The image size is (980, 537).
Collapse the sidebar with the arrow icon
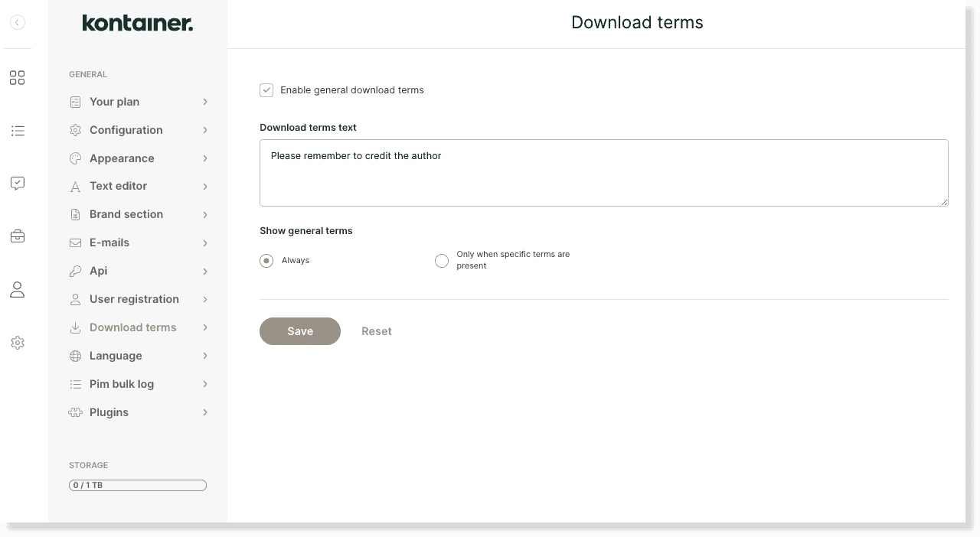17,22
